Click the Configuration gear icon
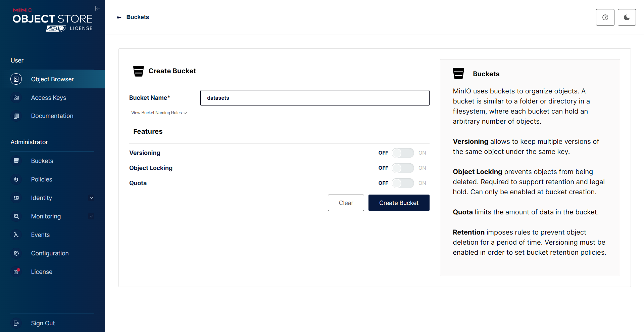Viewport: 644px width, 332px height. pyautogui.click(x=16, y=253)
